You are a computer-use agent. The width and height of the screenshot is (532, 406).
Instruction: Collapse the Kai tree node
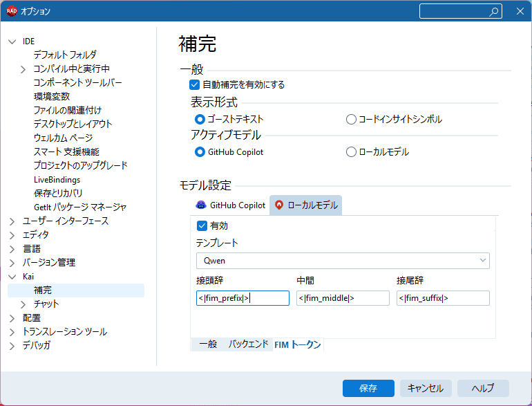12,277
